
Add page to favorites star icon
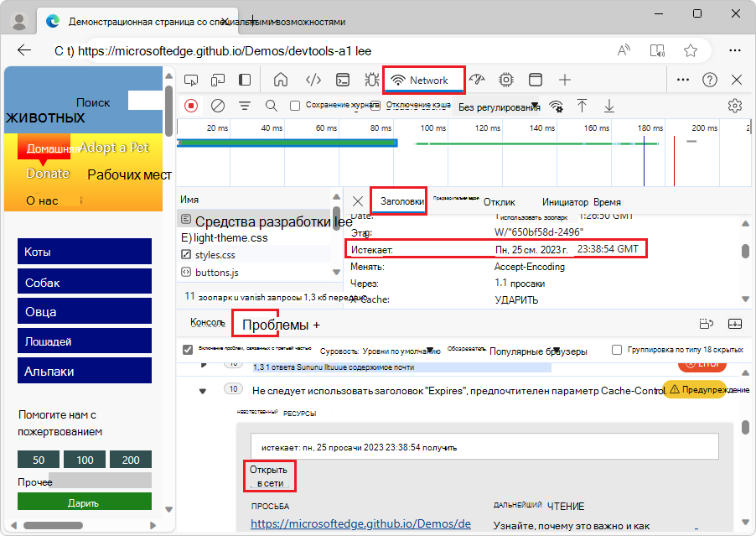click(x=691, y=50)
